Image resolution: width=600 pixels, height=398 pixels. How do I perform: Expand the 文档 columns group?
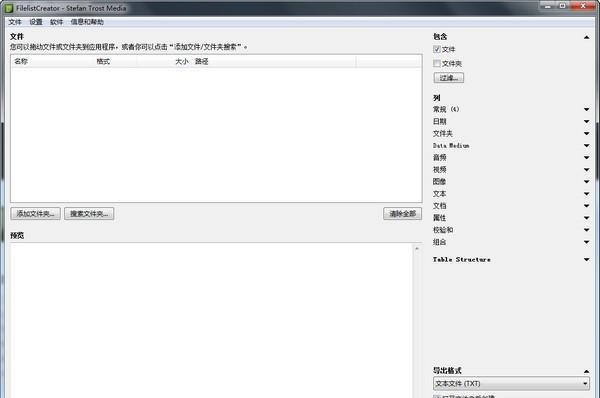(586, 206)
